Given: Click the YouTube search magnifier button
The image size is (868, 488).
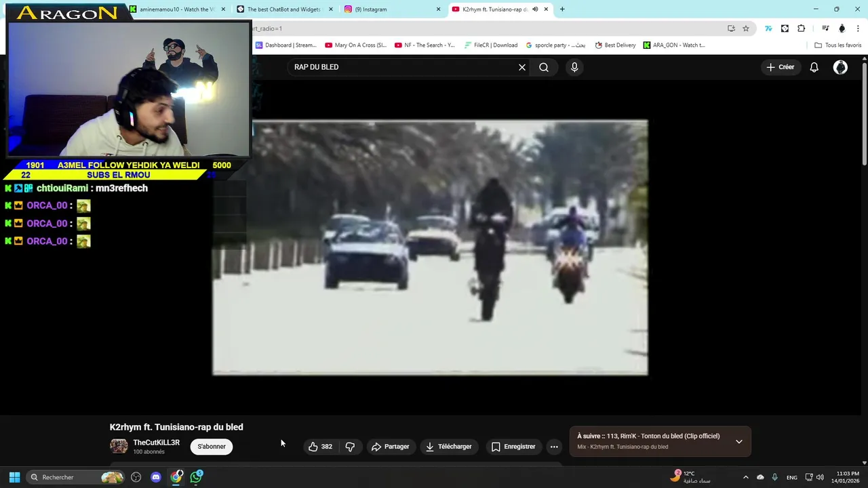Looking at the screenshot, I should (544, 67).
